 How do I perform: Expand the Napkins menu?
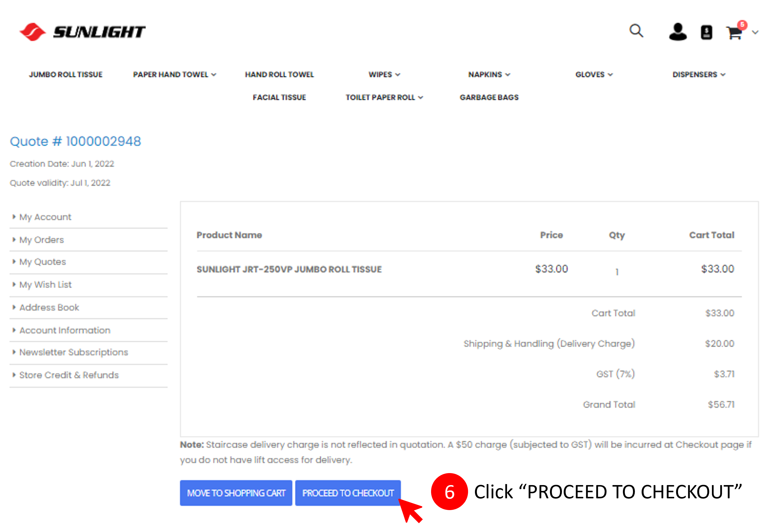click(489, 74)
